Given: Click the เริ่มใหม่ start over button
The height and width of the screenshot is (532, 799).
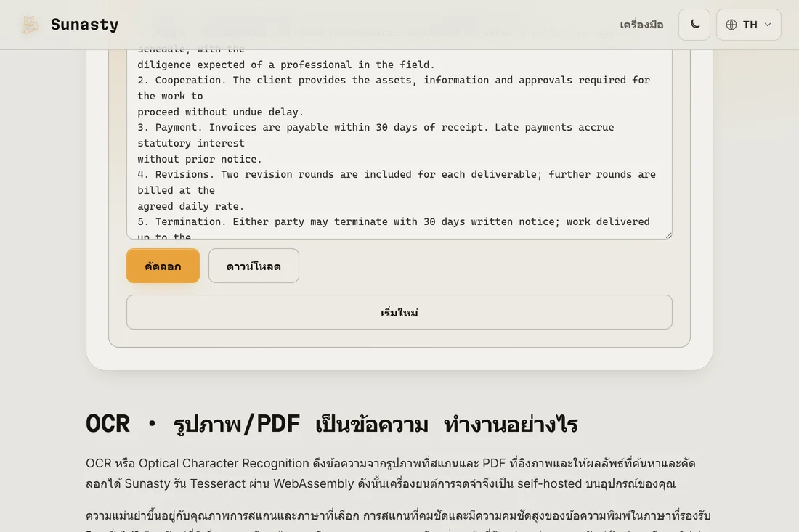Looking at the screenshot, I should tap(399, 312).
